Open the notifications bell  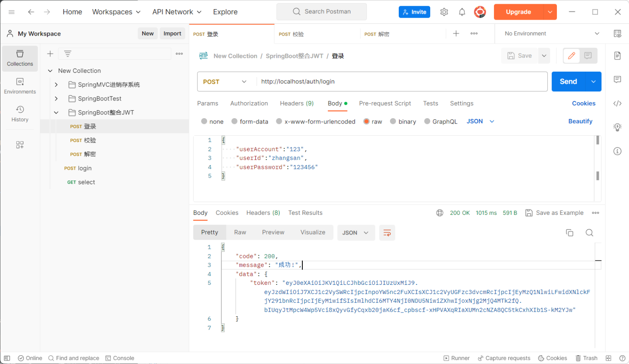462,12
